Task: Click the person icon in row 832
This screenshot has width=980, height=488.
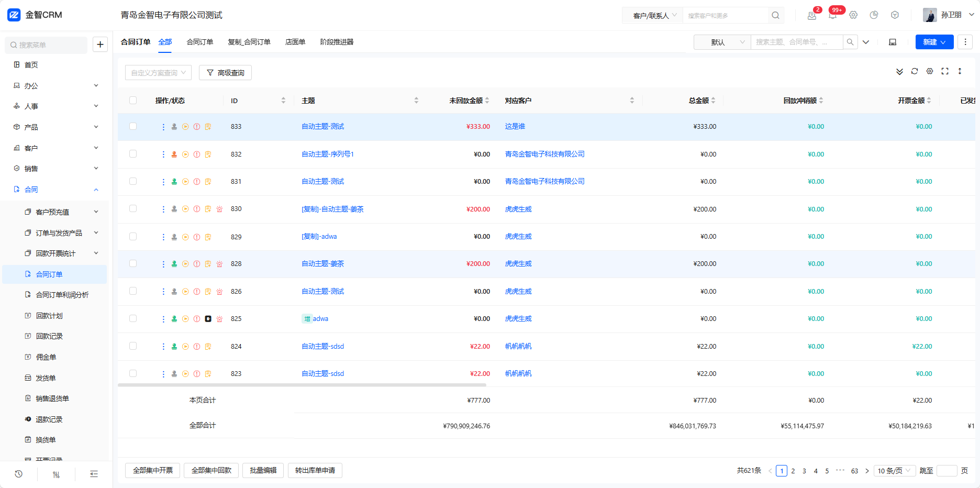Action: click(x=174, y=154)
